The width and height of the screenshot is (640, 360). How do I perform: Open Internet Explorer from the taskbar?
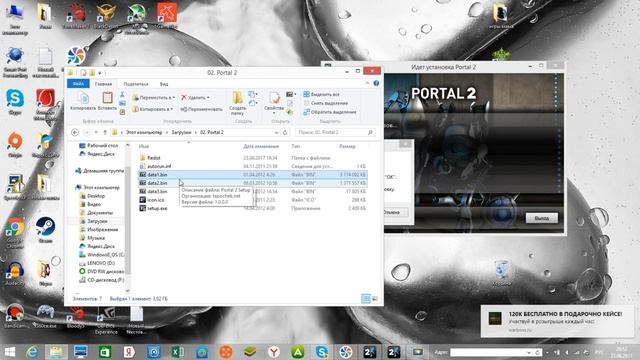pos(32,352)
